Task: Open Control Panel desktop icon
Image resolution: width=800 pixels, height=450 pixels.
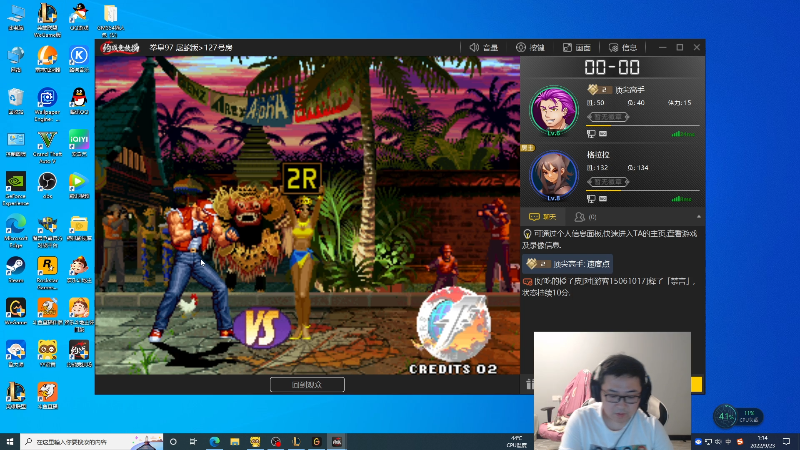Action: [x=16, y=143]
